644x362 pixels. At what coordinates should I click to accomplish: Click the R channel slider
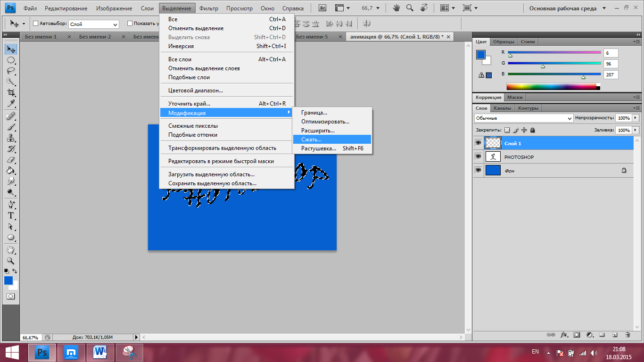click(554, 53)
